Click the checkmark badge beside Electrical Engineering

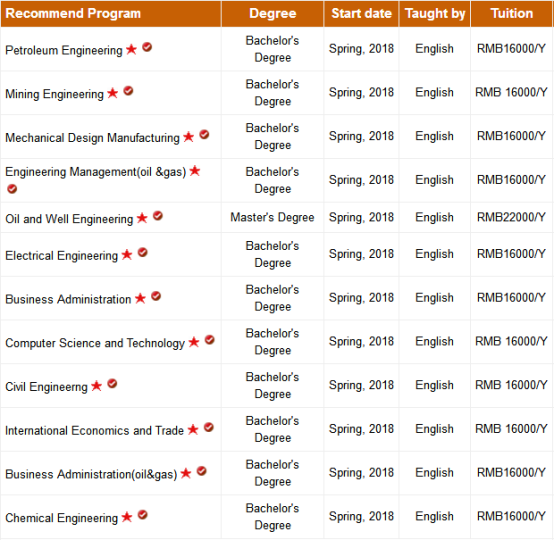143,252
